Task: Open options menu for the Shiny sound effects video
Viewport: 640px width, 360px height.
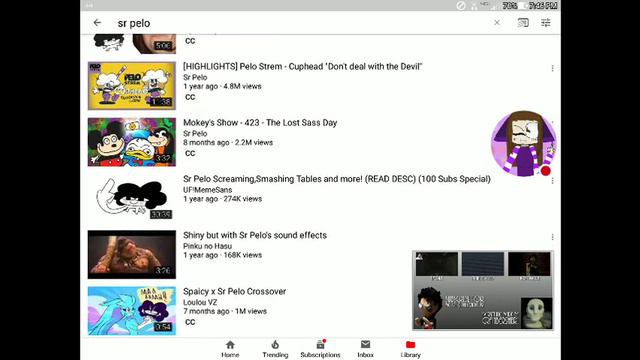Action: tap(552, 237)
